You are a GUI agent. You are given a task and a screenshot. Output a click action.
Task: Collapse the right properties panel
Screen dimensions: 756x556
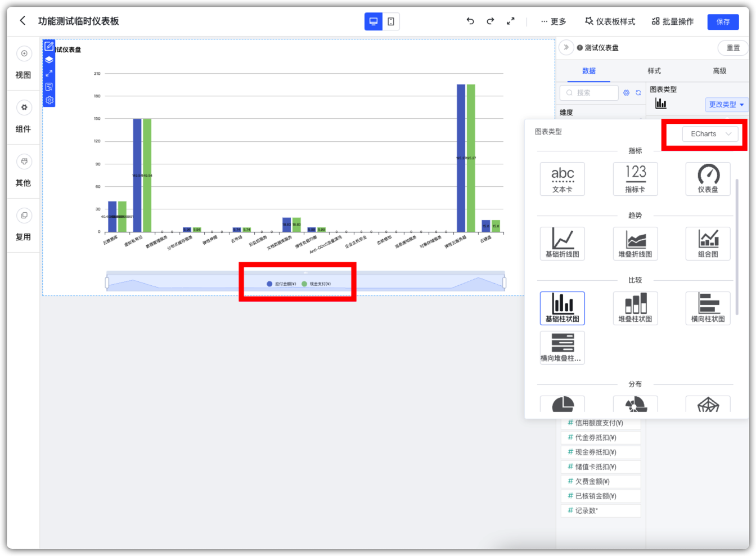pos(566,47)
